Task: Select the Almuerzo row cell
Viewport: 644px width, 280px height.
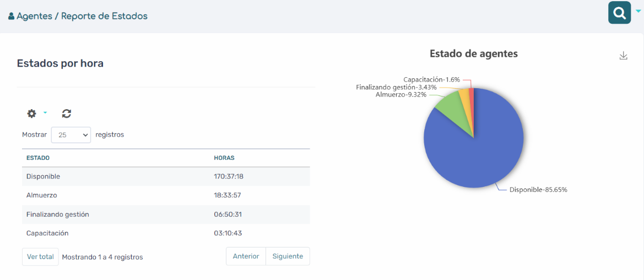Action: (x=41, y=195)
